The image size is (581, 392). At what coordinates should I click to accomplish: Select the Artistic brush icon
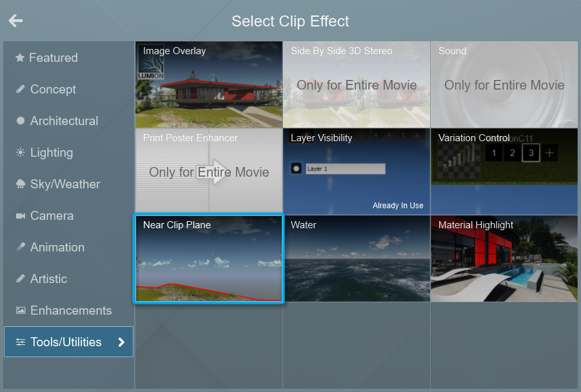pos(20,279)
